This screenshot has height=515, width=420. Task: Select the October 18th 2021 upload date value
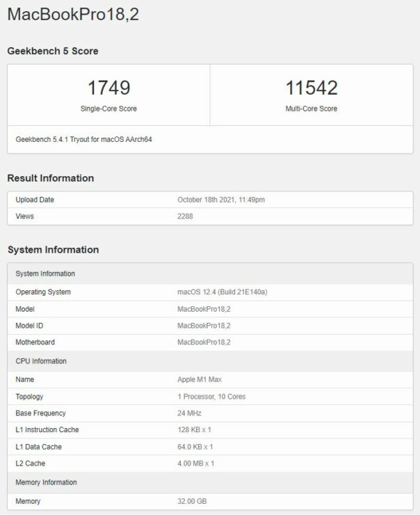click(221, 200)
